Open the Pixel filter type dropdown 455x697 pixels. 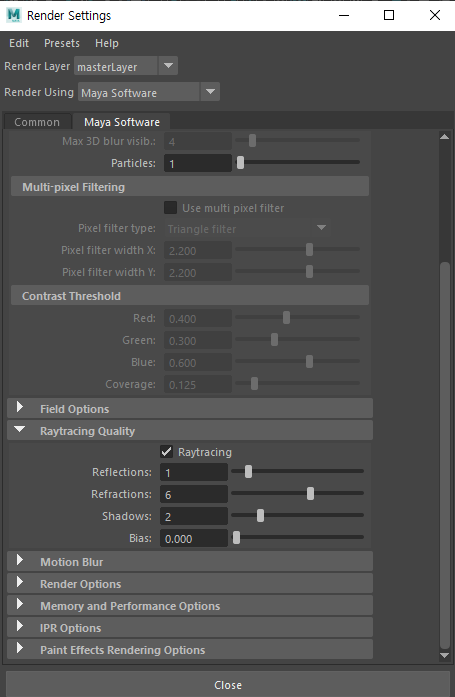(247, 228)
